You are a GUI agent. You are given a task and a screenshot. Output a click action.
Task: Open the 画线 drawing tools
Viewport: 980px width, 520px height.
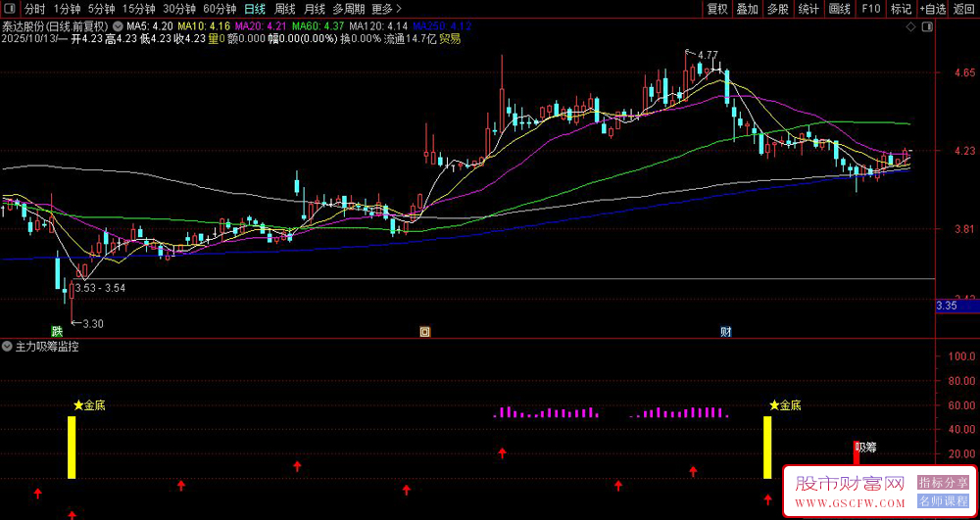pyautogui.click(x=839, y=9)
